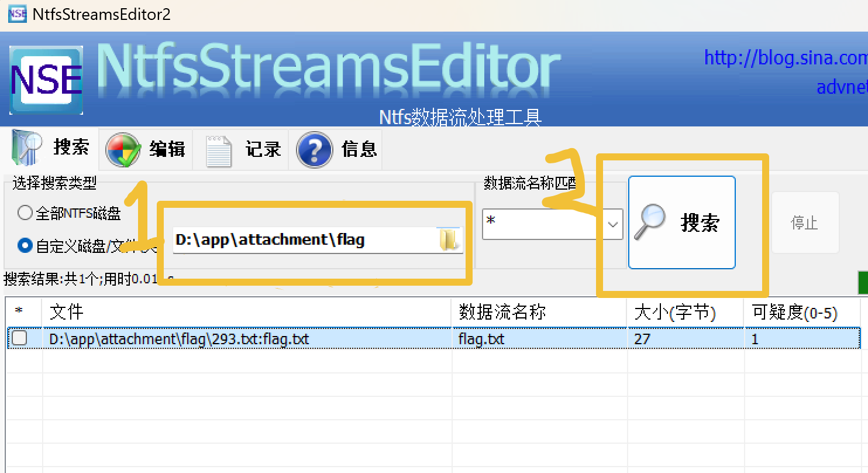Sort by the 可疑度(0-5) column header

(x=802, y=313)
